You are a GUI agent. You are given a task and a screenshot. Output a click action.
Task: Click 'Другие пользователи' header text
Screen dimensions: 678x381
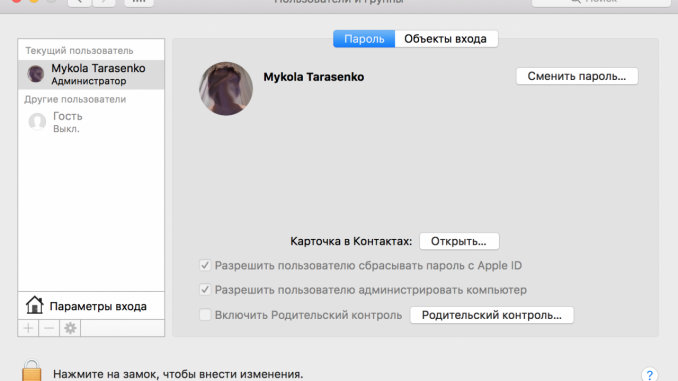75,99
